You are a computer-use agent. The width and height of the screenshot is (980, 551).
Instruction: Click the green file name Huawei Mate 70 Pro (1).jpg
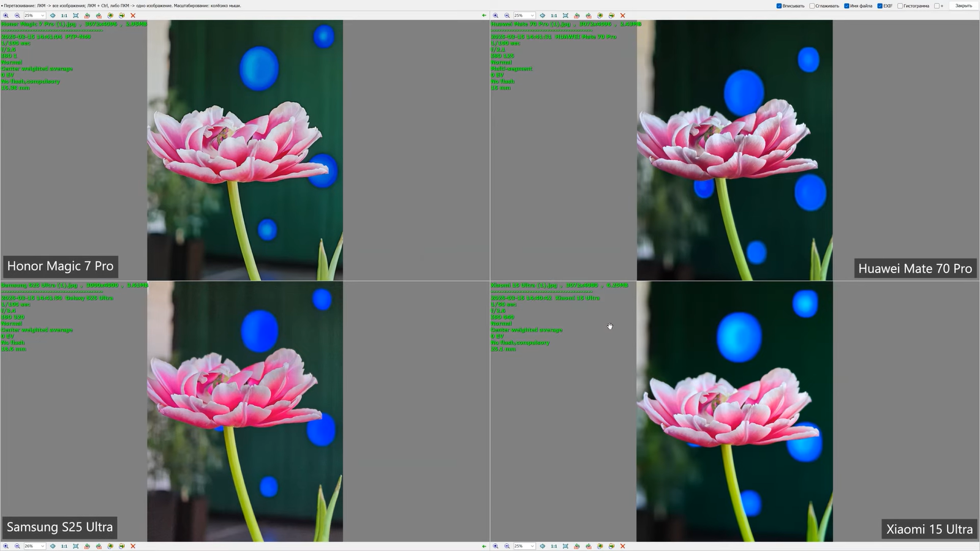pos(530,24)
